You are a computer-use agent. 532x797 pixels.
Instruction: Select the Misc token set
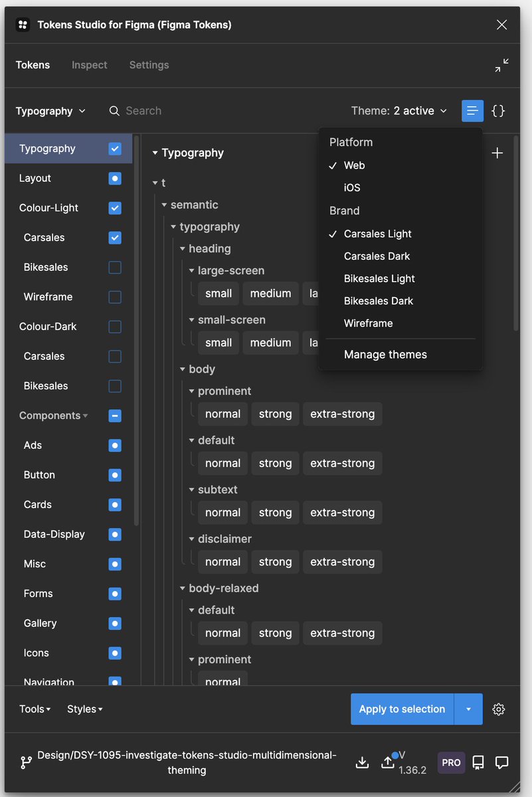(x=35, y=564)
